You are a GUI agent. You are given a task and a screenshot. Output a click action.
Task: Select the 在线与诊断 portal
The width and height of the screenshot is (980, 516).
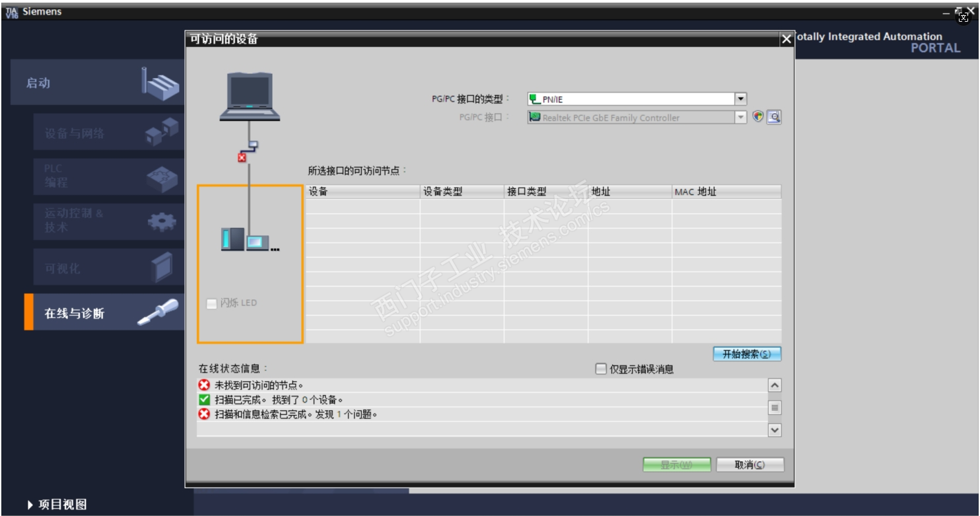[104, 313]
